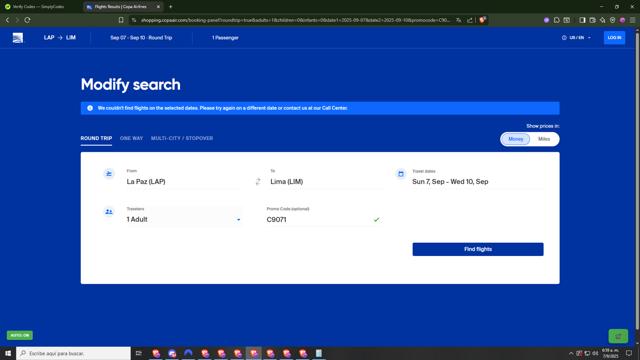The height and width of the screenshot is (360, 640).
Task: Open the Windows Start menu
Action: point(8,353)
